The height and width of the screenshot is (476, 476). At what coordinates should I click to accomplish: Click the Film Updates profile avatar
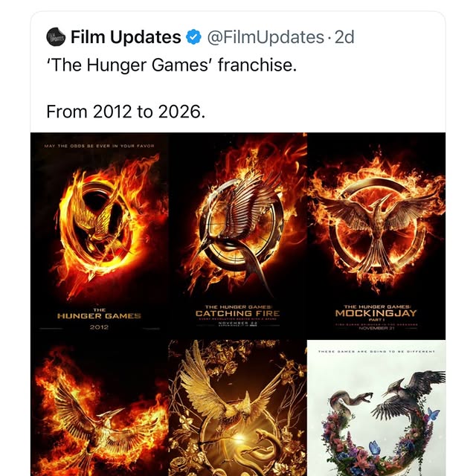[54, 36]
